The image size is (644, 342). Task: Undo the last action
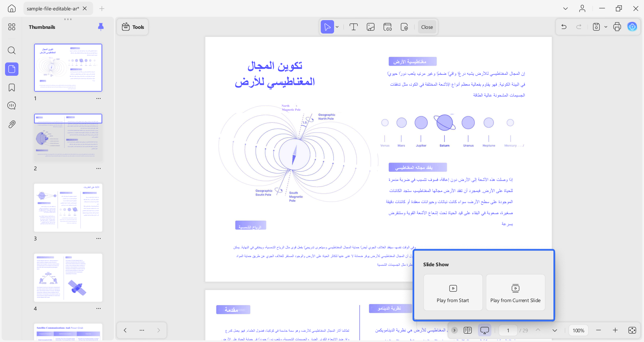[x=564, y=27]
